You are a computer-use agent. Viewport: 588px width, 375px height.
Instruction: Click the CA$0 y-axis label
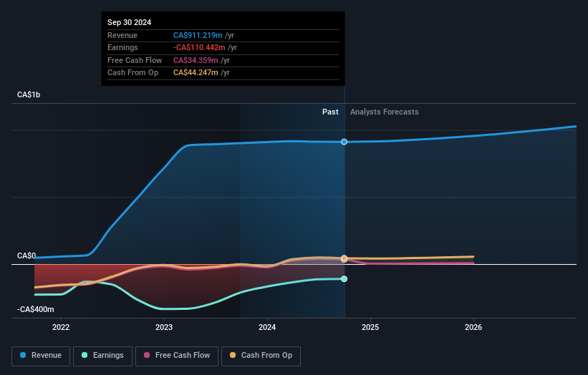click(26, 255)
